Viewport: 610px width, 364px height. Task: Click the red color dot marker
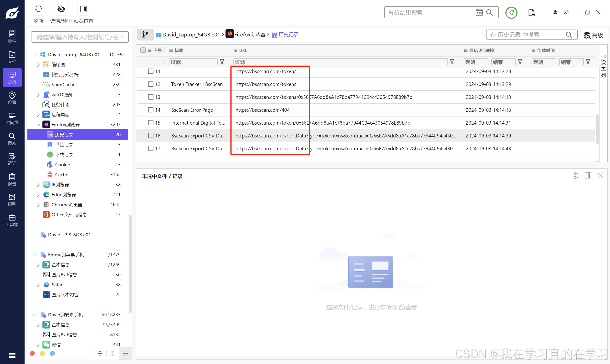(x=32, y=353)
